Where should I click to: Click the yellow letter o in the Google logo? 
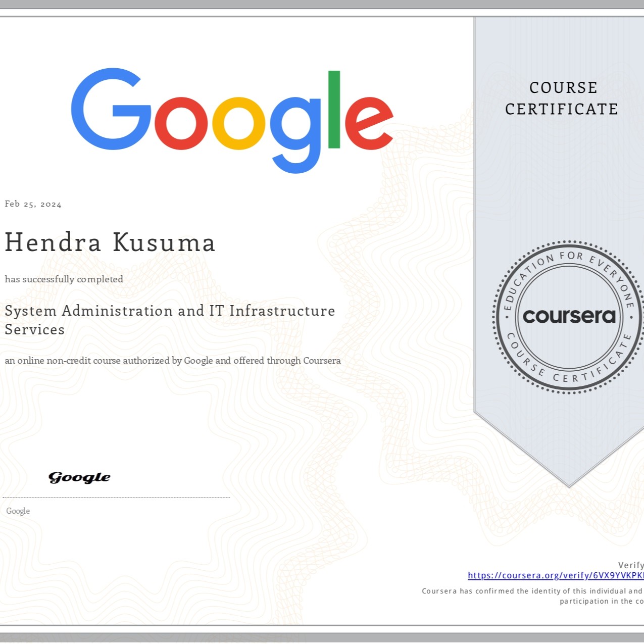coord(238,123)
